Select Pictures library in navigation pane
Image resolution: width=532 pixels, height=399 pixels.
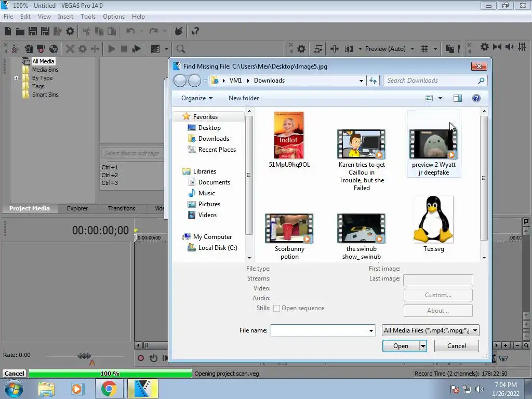pyautogui.click(x=209, y=204)
